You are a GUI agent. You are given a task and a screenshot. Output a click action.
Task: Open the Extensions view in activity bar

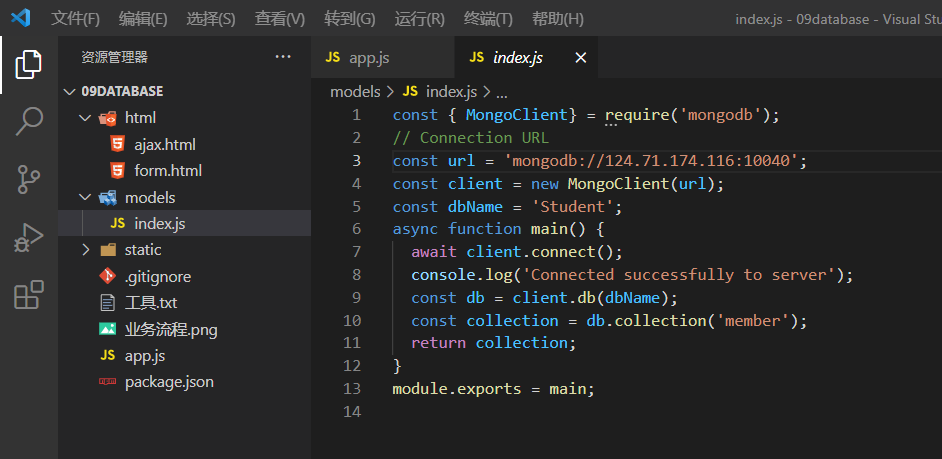(28, 294)
